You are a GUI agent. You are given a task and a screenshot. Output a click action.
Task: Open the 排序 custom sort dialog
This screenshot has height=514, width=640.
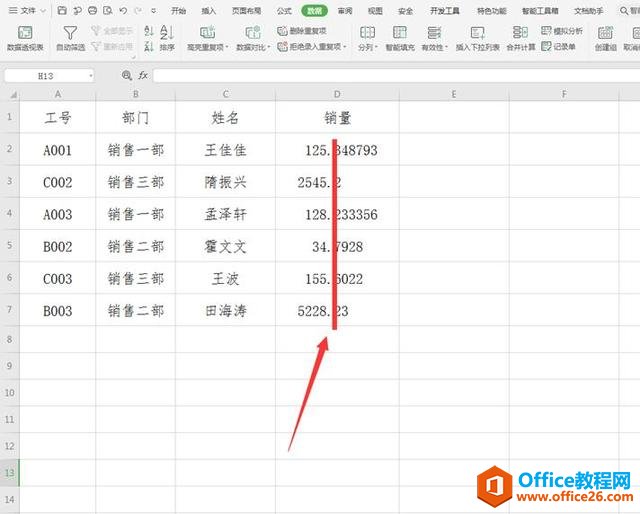167,38
